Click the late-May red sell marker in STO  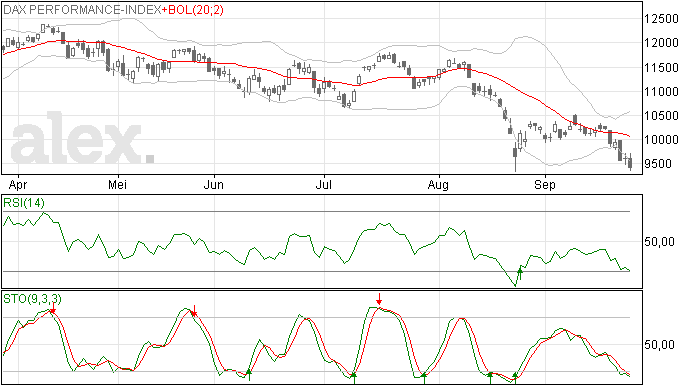point(194,310)
